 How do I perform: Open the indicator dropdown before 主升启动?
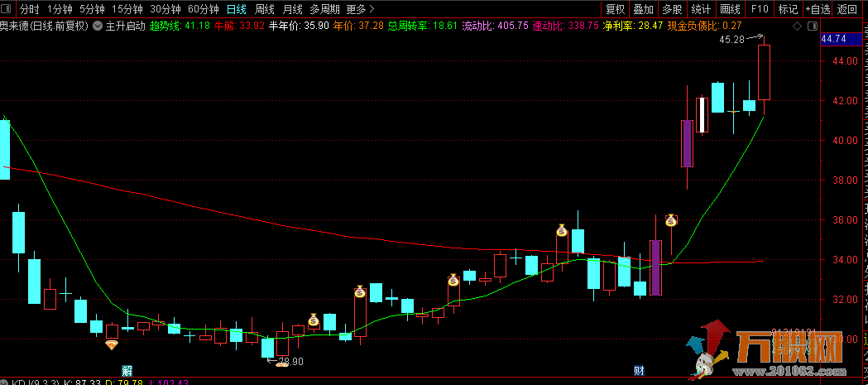98,26
